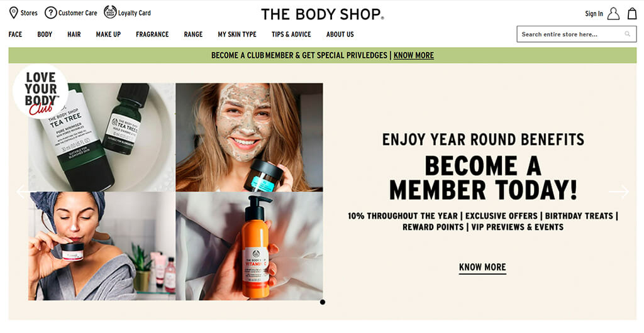
Task: Expand the MAKE UP menu
Action: (x=108, y=35)
